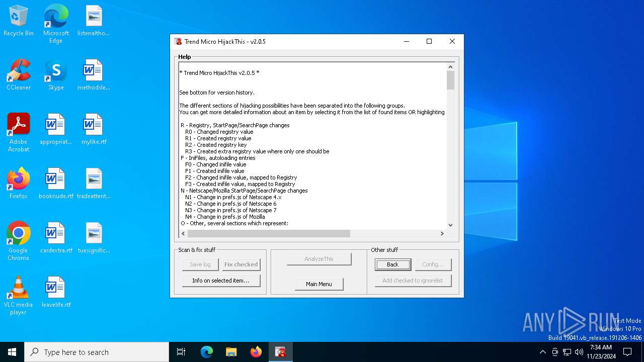Click the taskbar search box
The height and width of the screenshot is (362, 644).
pos(97,352)
